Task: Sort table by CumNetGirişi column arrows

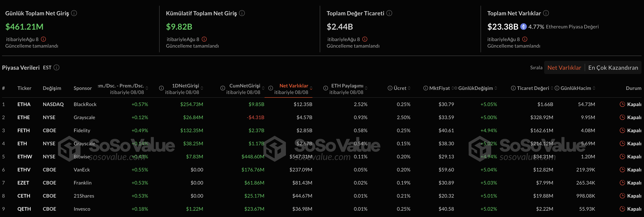Action: (263, 88)
